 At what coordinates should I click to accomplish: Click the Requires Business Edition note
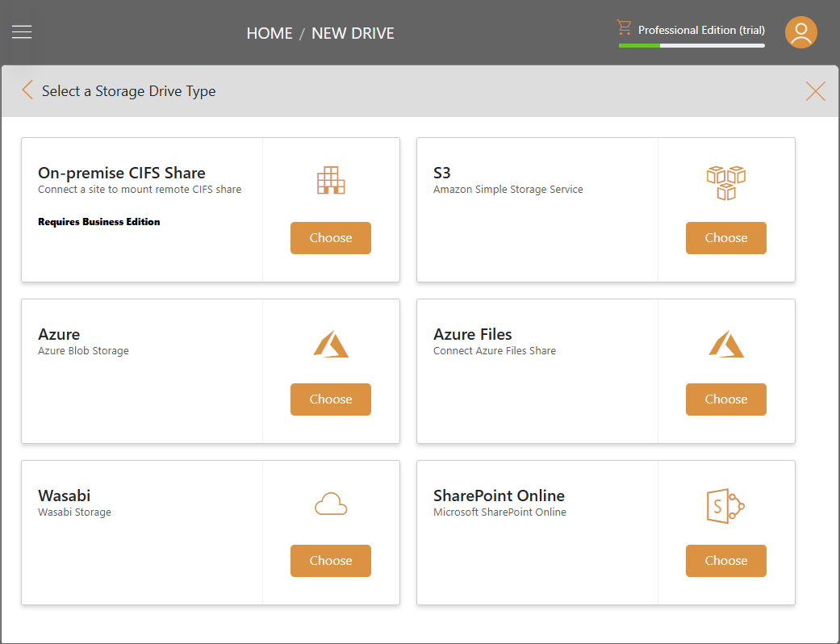[x=98, y=222]
